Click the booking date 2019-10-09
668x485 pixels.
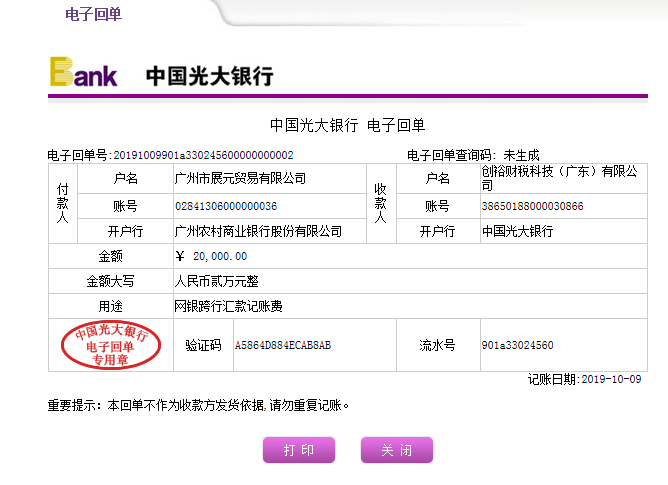(611, 379)
